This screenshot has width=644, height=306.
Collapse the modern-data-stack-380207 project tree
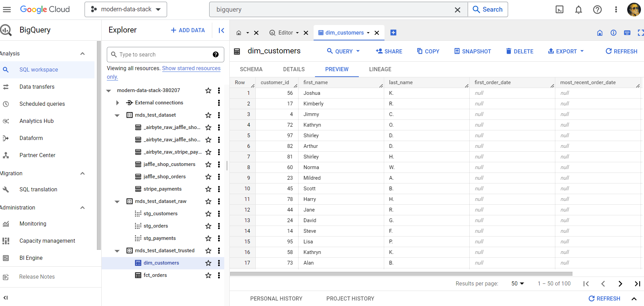coord(109,91)
